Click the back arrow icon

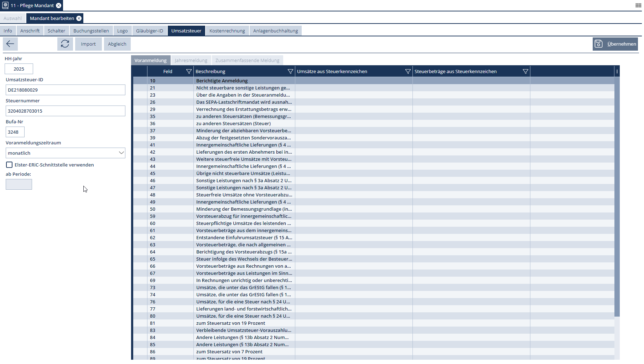pos(10,44)
